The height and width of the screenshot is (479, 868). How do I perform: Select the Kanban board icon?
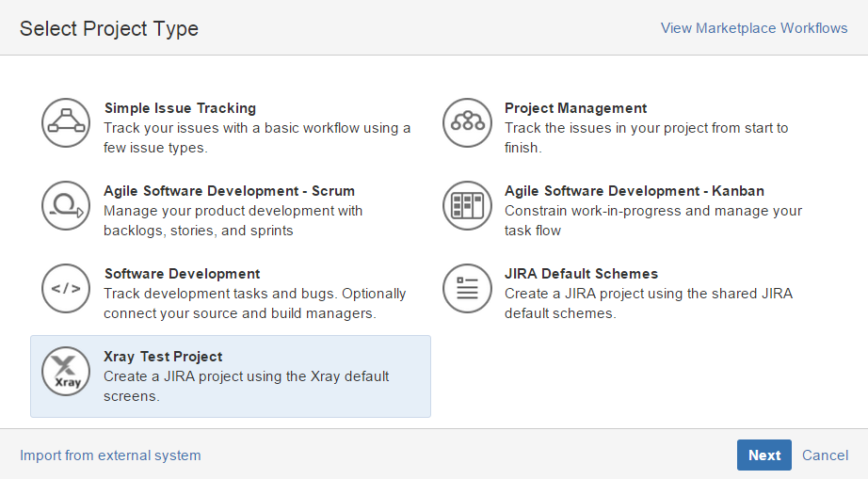pos(467,206)
